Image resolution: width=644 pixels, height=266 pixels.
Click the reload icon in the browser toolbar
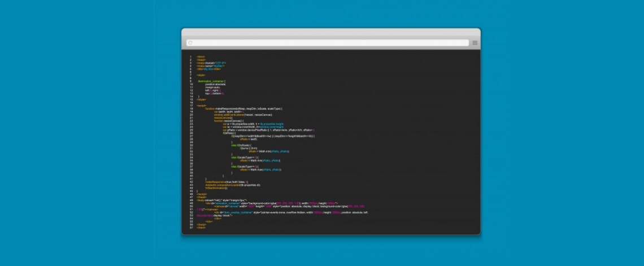190,43
